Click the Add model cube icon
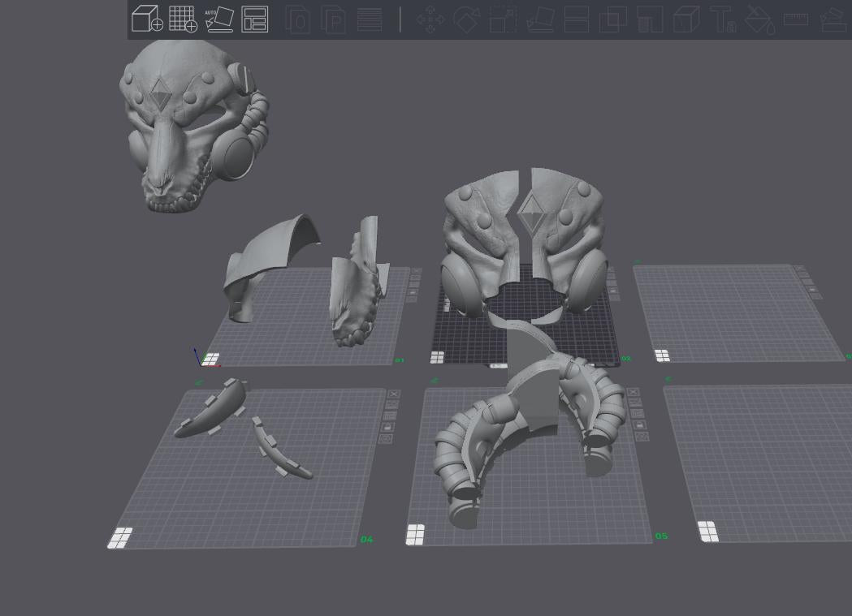 tap(147, 19)
